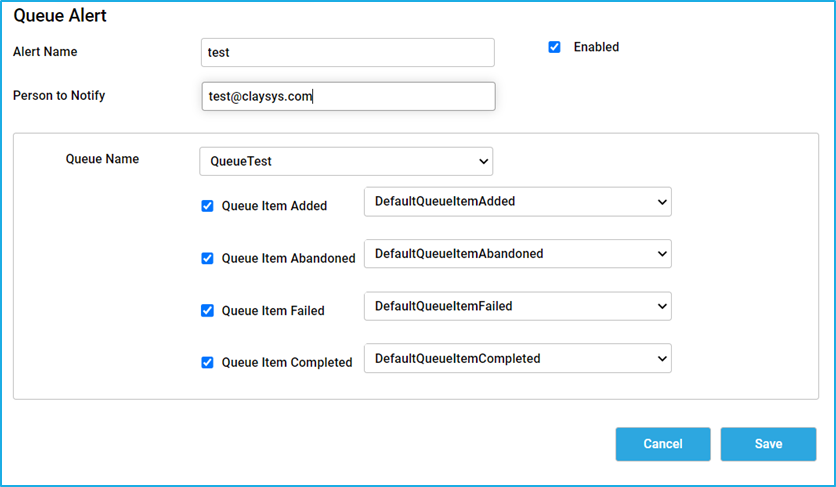Click the chevron arrow of QueueTest dropdown

point(484,161)
